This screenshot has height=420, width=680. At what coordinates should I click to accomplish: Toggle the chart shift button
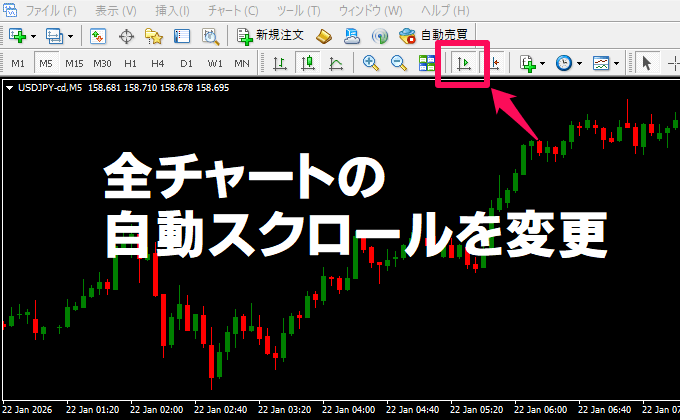click(493, 63)
